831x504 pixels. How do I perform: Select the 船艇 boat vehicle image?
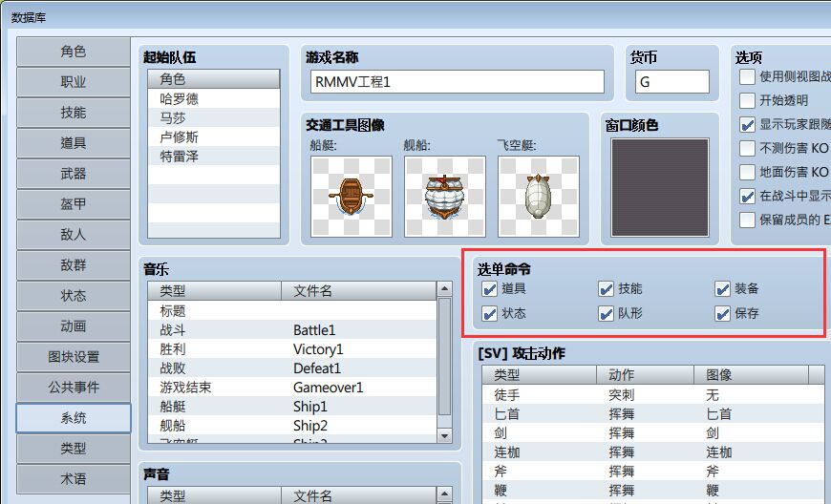[x=351, y=197]
